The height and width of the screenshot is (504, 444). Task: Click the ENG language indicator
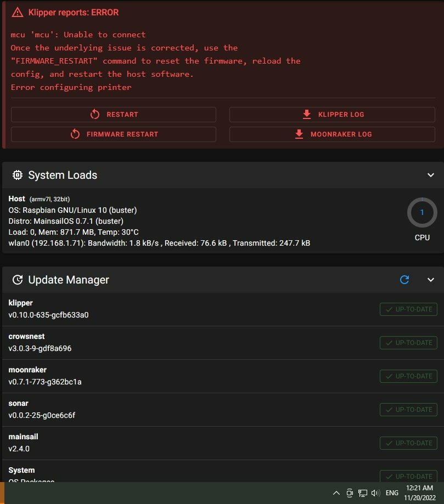pyautogui.click(x=392, y=492)
